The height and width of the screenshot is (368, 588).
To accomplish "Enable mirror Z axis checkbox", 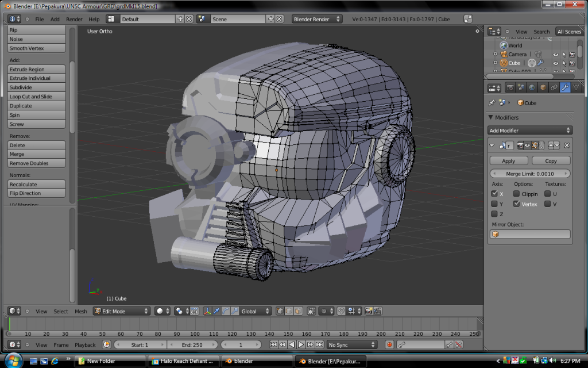I will tap(494, 214).
